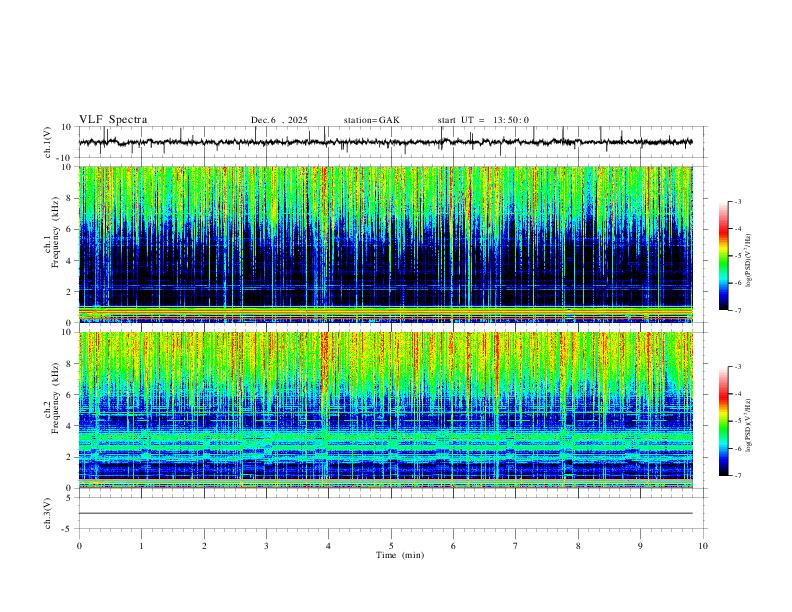792x612 pixels.
Task: Click the "ch.3(V)" axis label
Action: coord(48,513)
